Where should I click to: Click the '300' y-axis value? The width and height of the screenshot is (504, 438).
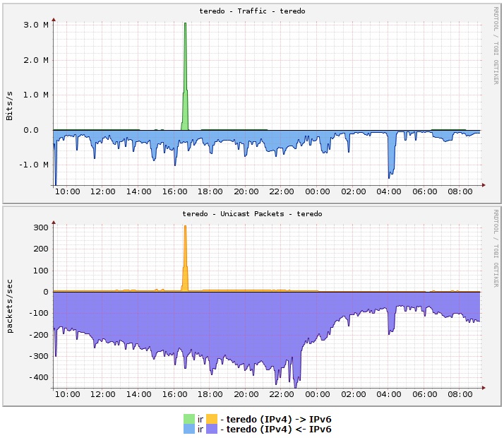tap(41, 227)
